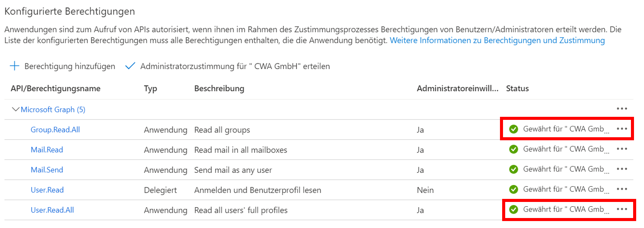
Task: Open the Mail.Send permission link
Action: tap(47, 170)
